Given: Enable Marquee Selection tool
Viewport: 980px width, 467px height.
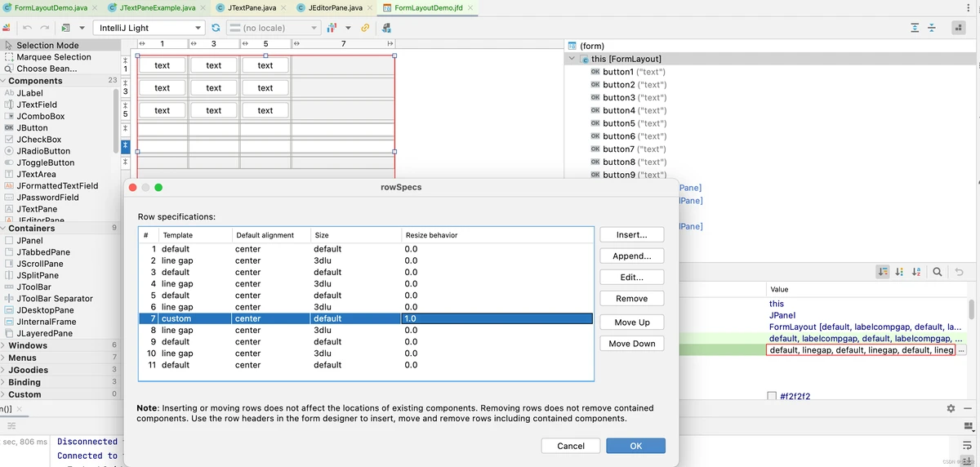Looking at the screenshot, I should click(53, 57).
